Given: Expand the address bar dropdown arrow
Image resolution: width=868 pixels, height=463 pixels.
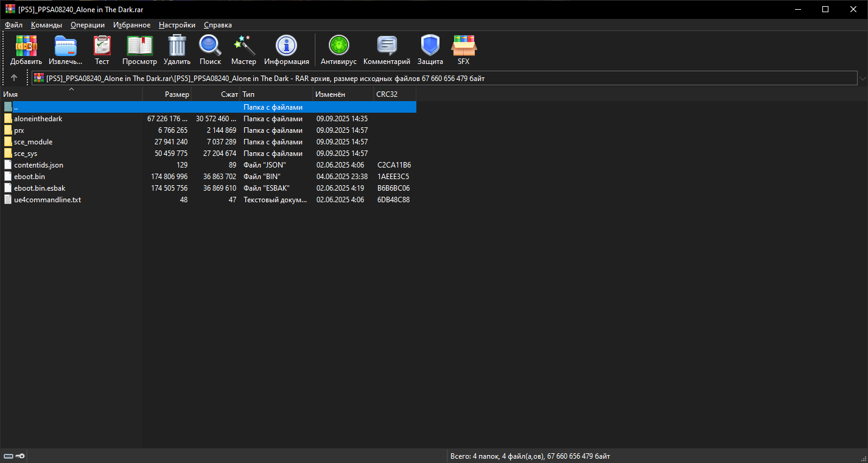Looking at the screenshot, I should point(863,79).
